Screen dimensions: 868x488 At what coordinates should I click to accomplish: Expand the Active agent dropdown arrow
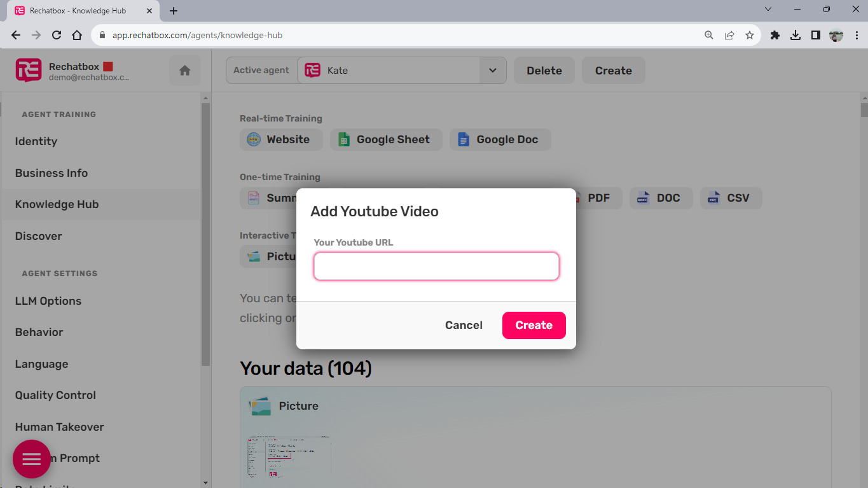(x=493, y=71)
